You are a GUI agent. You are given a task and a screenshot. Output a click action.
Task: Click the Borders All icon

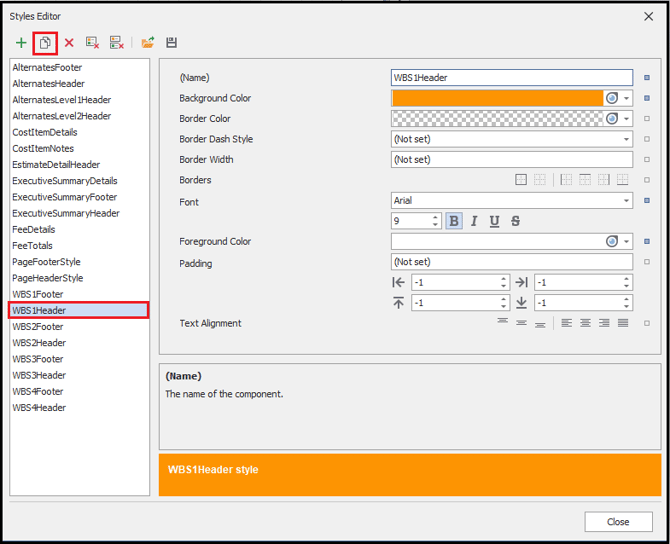[521, 180]
